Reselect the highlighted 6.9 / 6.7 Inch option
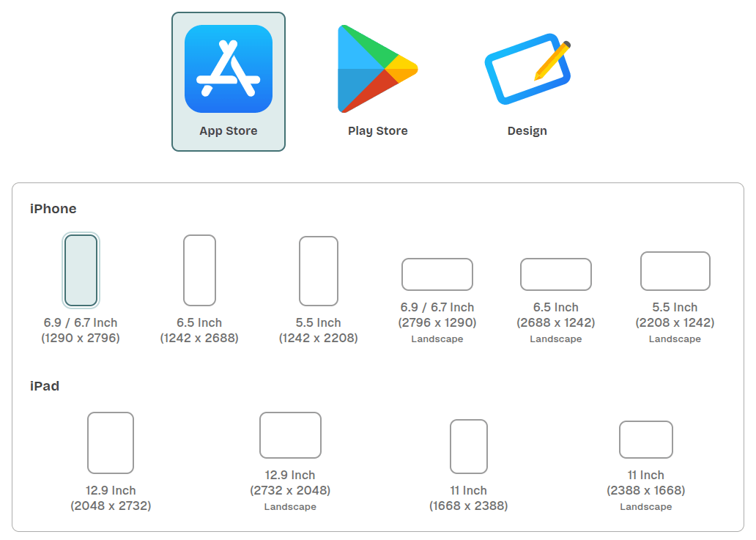 tap(81, 271)
